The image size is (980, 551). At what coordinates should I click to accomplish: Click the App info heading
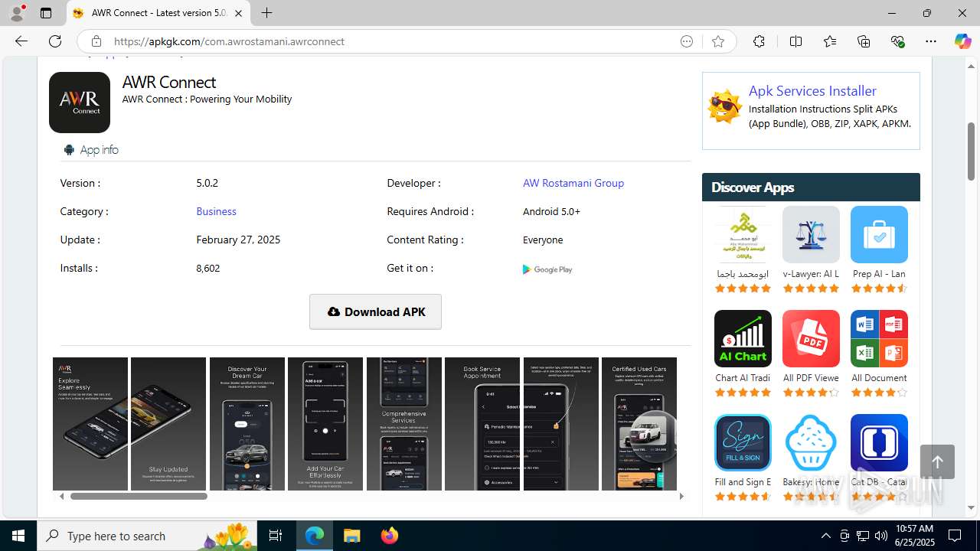click(x=99, y=149)
